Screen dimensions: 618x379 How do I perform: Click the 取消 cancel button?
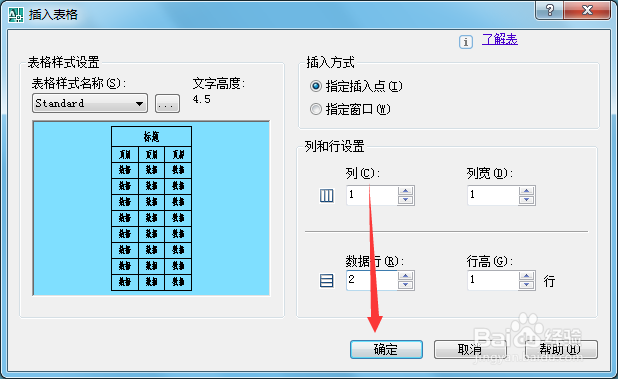pos(470,349)
